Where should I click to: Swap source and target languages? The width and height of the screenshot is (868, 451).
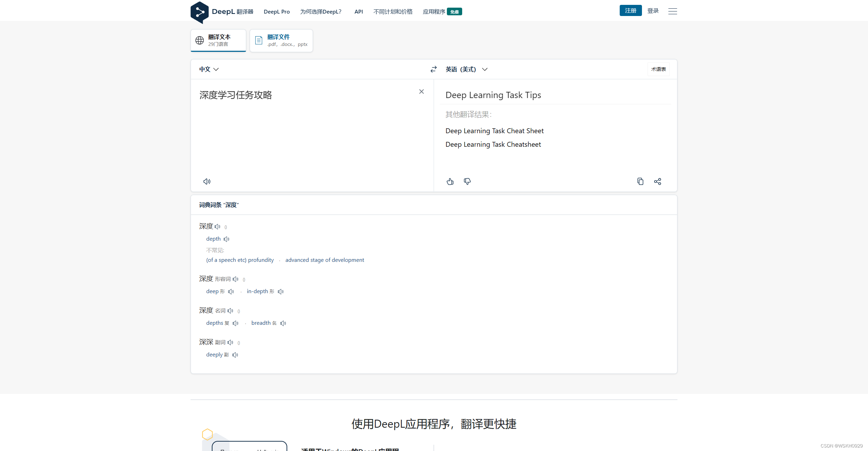click(433, 70)
